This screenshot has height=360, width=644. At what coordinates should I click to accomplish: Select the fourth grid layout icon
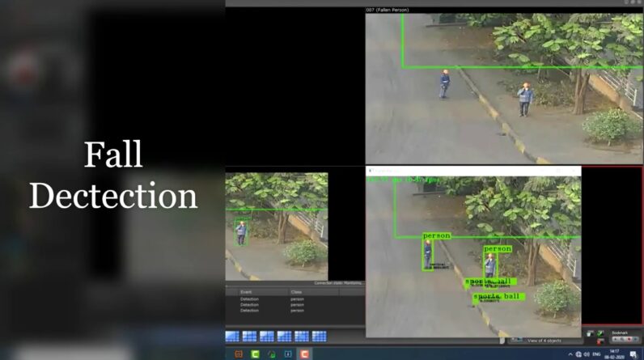point(284,337)
